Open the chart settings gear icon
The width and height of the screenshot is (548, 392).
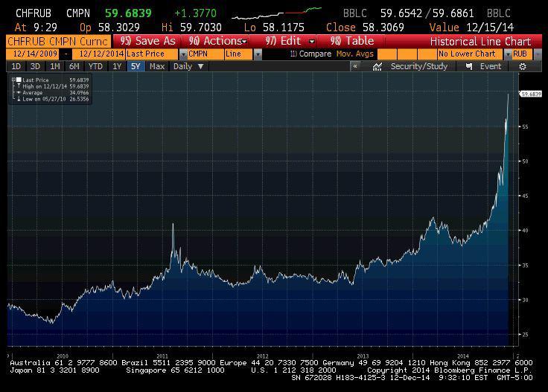[x=523, y=67]
